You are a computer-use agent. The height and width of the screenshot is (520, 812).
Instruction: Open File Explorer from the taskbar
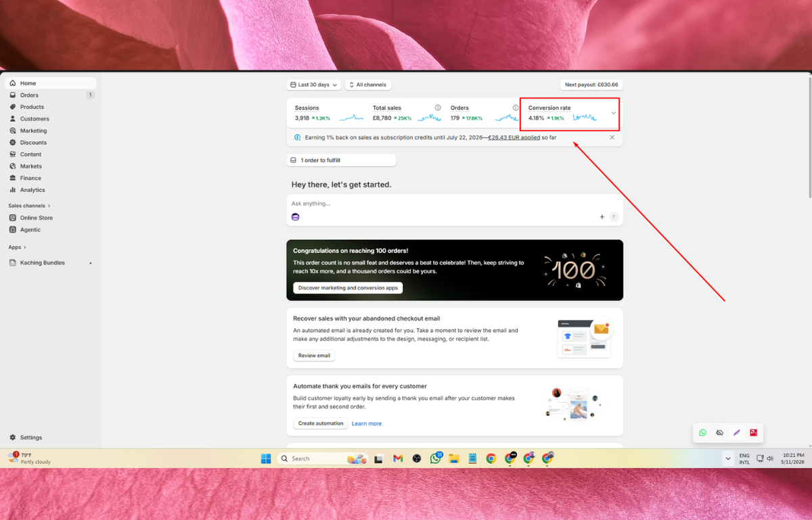(x=454, y=458)
